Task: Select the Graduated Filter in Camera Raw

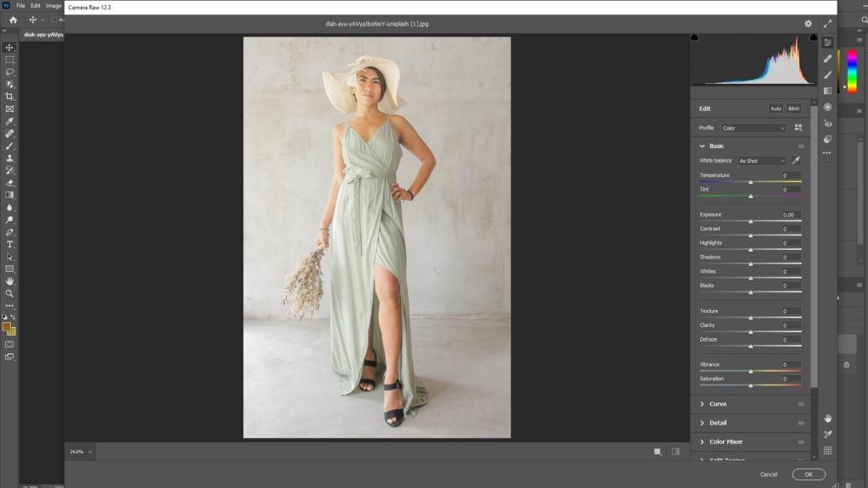Action: click(x=827, y=91)
